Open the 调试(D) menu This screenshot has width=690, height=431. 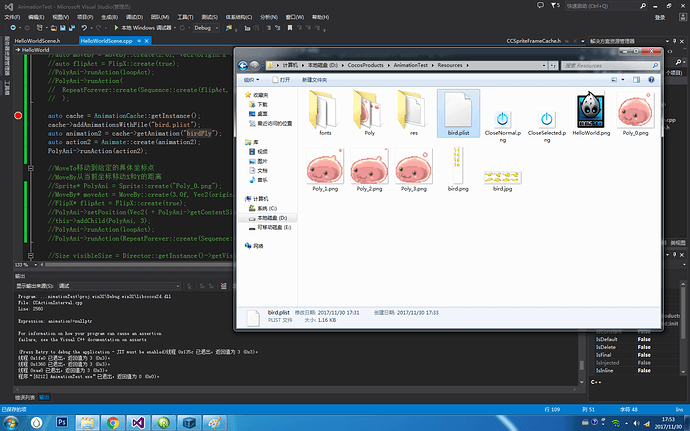[134, 17]
